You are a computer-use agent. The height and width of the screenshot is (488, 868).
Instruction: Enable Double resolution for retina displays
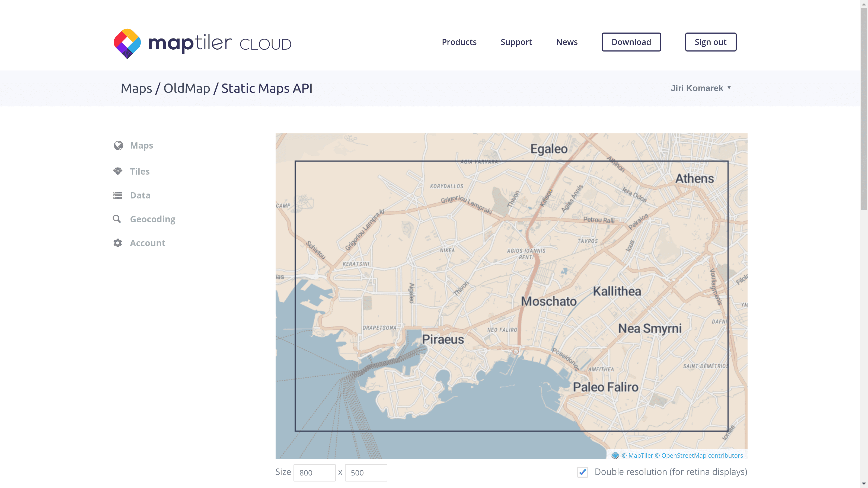coord(583,473)
